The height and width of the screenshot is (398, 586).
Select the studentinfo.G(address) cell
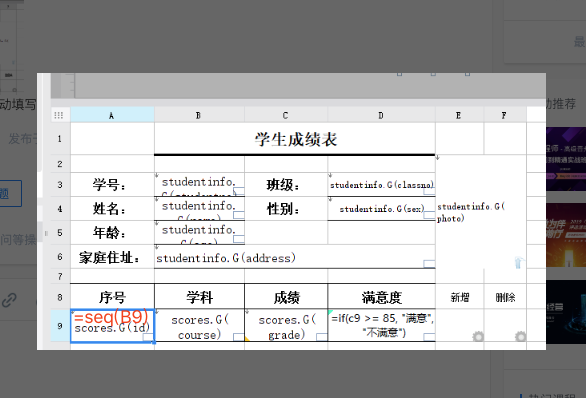click(294, 257)
